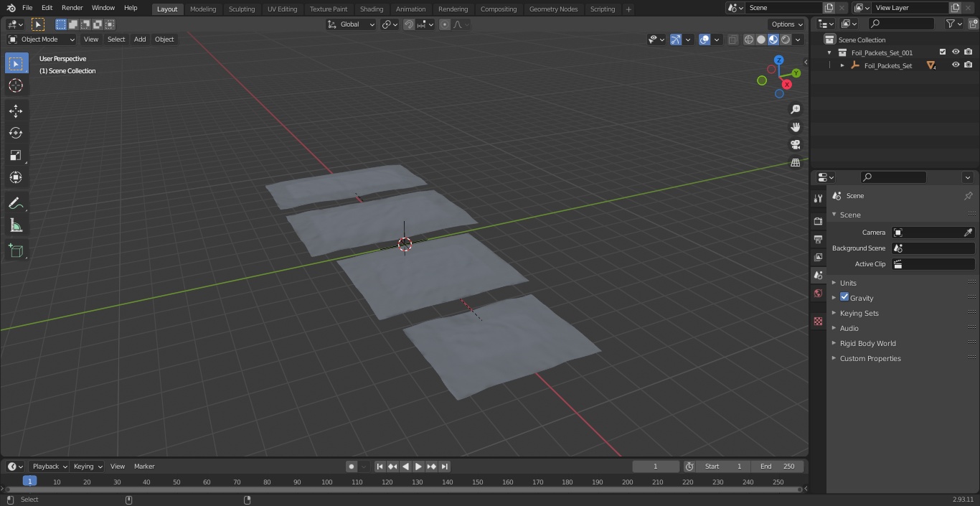Open the File menu
The height and width of the screenshot is (506, 980).
point(27,8)
